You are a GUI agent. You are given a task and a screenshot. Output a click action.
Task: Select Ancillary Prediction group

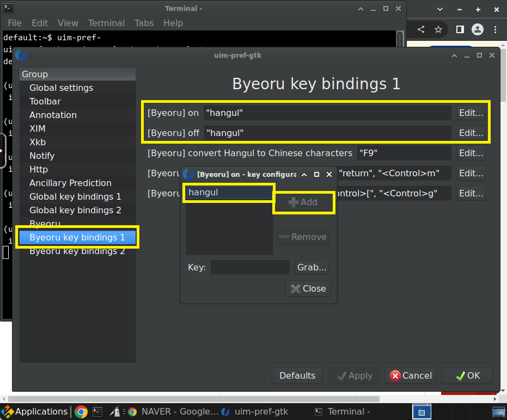click(77, 183)
